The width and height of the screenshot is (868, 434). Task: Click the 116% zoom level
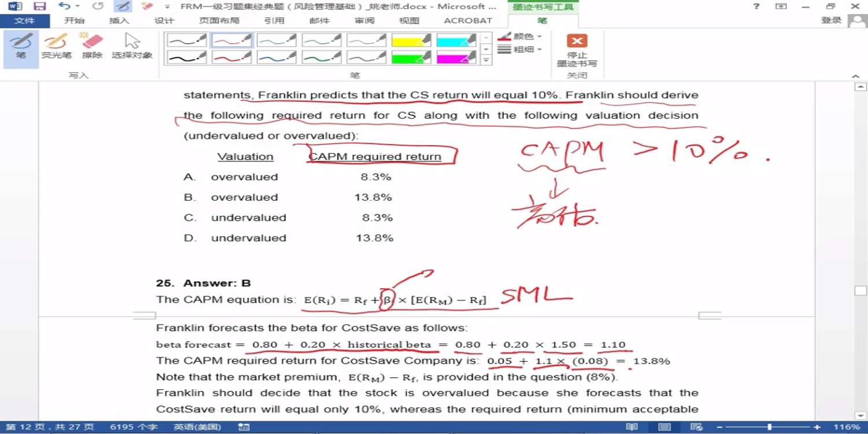point(847,427)
